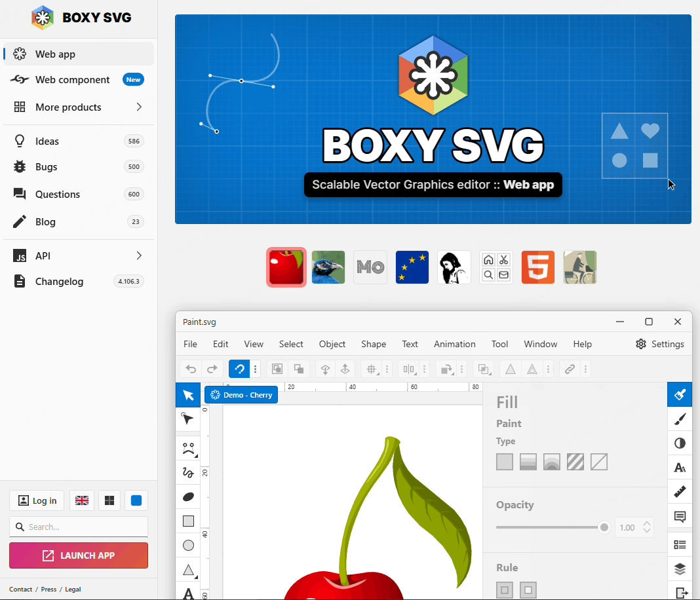The height and width of the screenshot is (600, 700).
Task: Click the Redo arrow in toolbar
Action: click(x=212, y=369)
